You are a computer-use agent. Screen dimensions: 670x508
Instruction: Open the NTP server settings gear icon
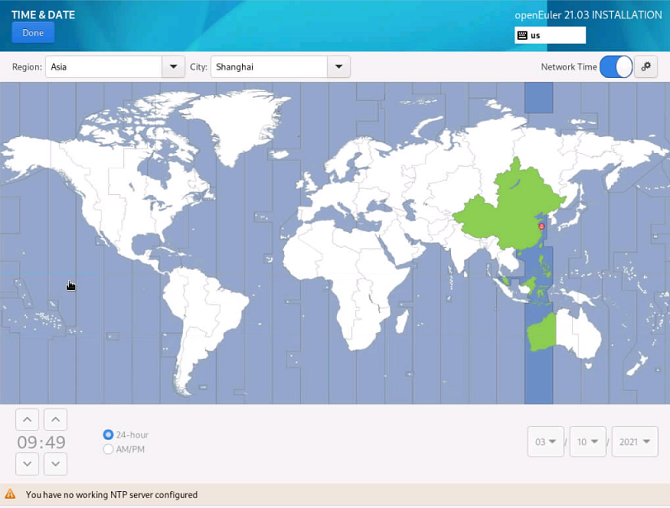click(x=647, y=67)
